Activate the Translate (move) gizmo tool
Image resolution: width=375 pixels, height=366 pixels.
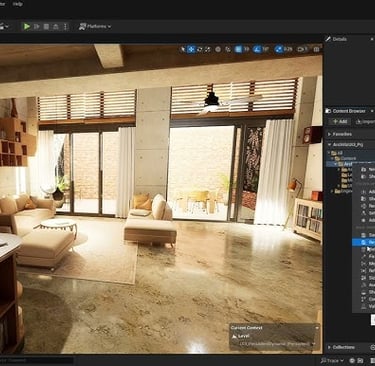click(x=191, y=49)
